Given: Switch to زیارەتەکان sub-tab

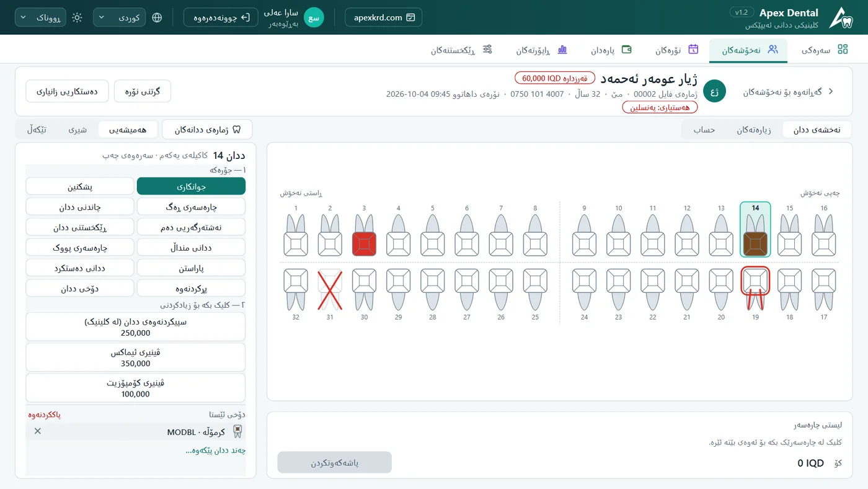Looking at the screenshot, I should tap(754, 130).
